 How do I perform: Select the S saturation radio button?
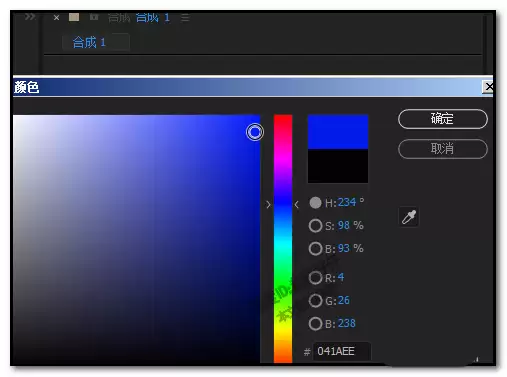point(315,226)
